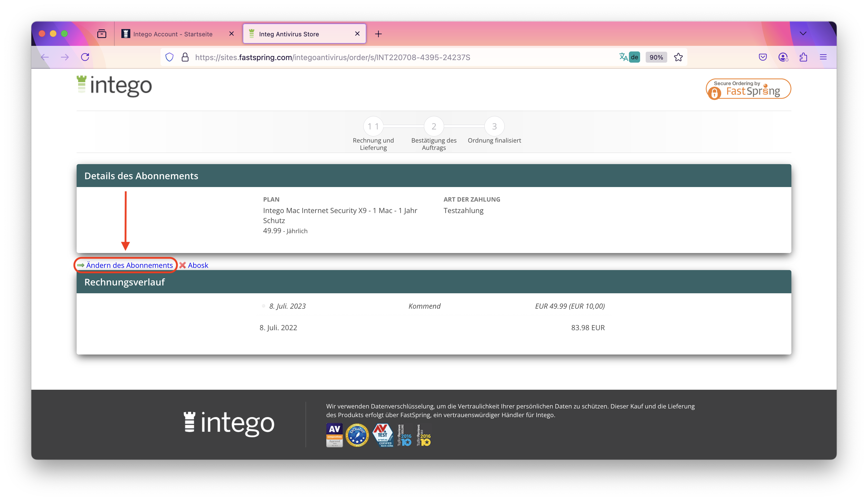The height and width of the screenshot is (501, 868).
Task: Click the Rechnungsverlauf section header
Action: [434, 282]
